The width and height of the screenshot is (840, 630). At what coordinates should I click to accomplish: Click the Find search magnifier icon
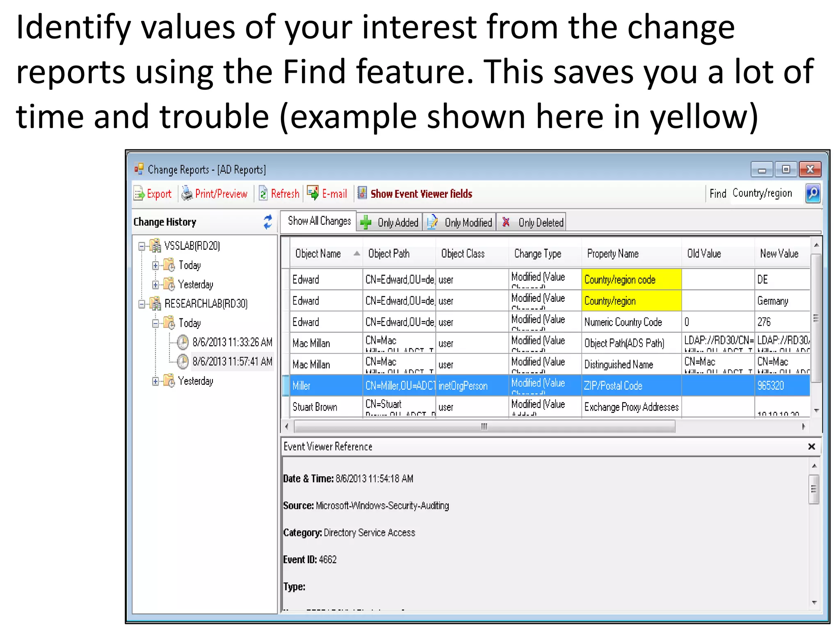(813, 193)
